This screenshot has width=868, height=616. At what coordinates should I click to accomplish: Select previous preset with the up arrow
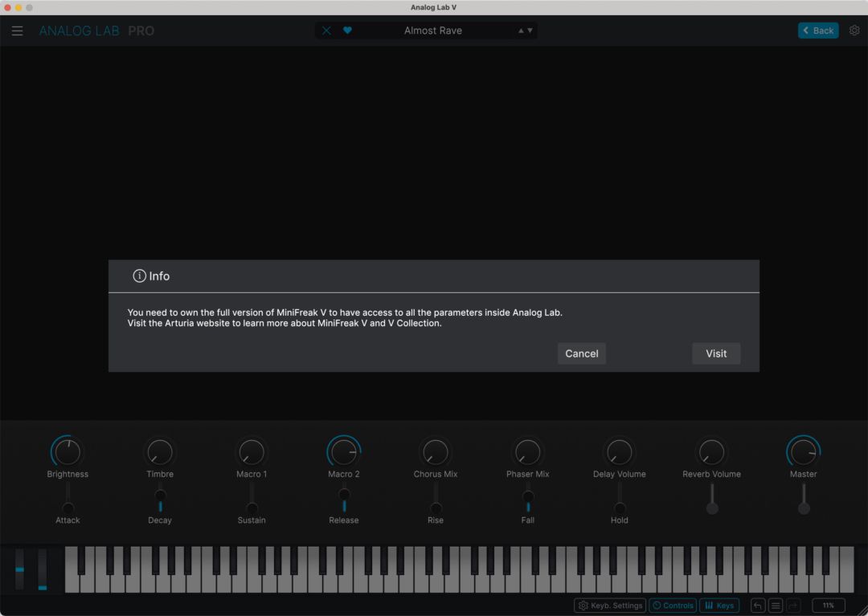(x=521, y=31)
